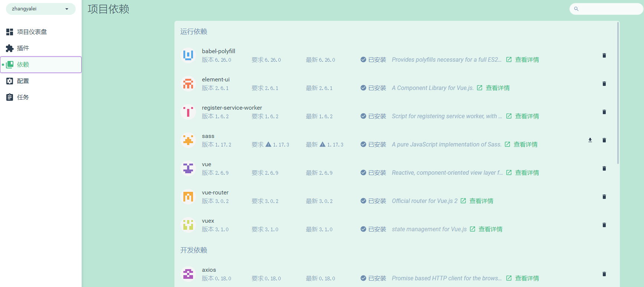The image size is (644, 287).
Task: Focus the dependency search field
Action: click(x=609, y=9)
